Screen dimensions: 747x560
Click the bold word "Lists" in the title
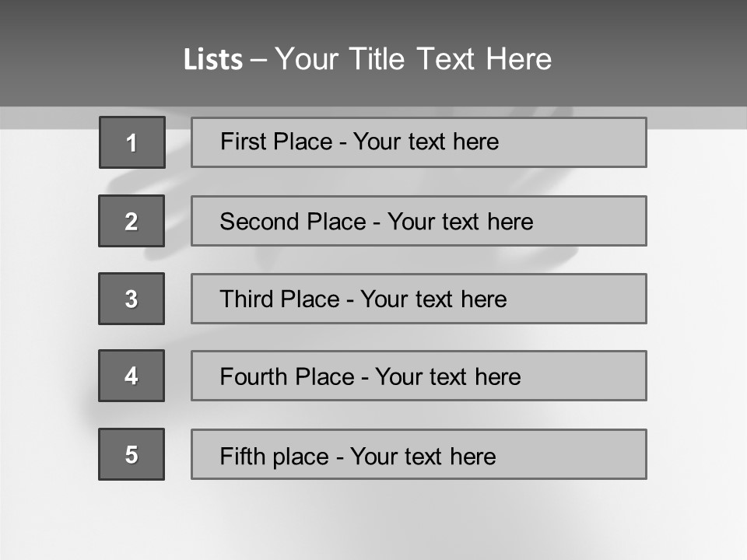click(x=212, y=60)
